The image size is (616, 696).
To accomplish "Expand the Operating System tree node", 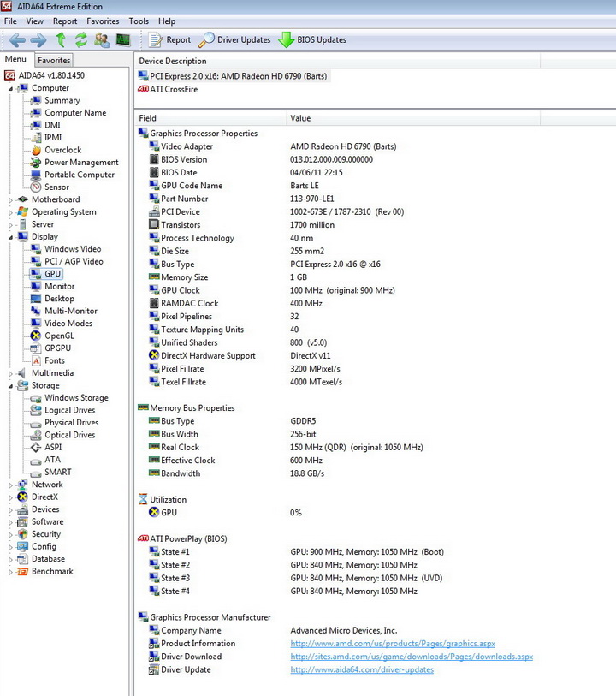I will click(x=10, y=212).
